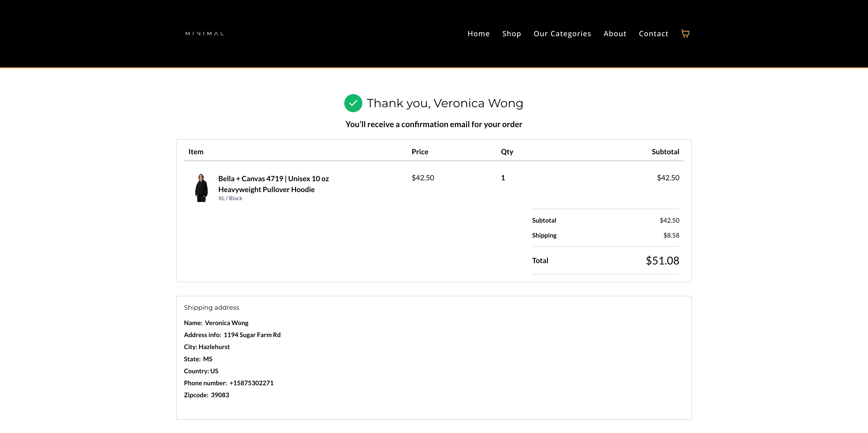Click the Qty column header
Viewport: 868px width, 433px height.
pos(507,152)
